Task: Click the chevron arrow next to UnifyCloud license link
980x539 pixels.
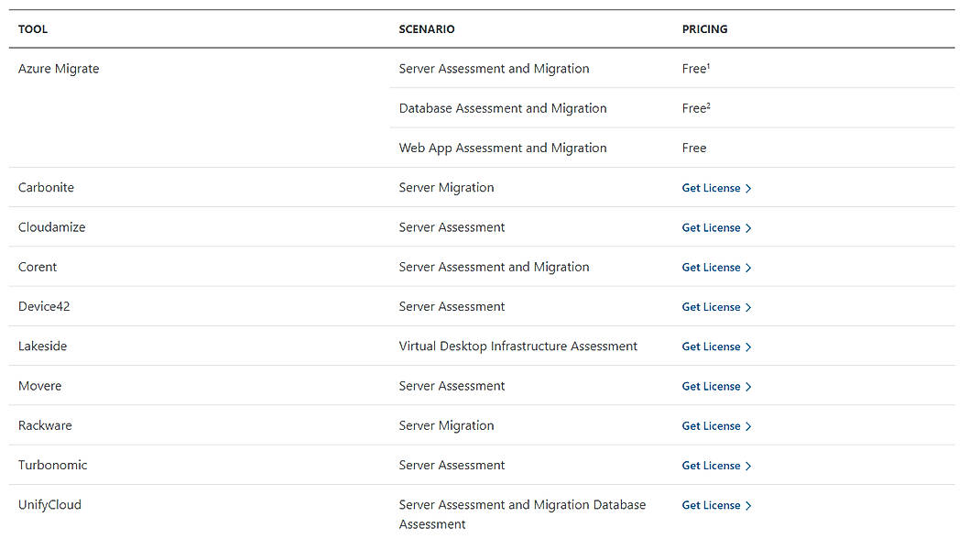Action: pyautogui.click(x=748, y=505)
